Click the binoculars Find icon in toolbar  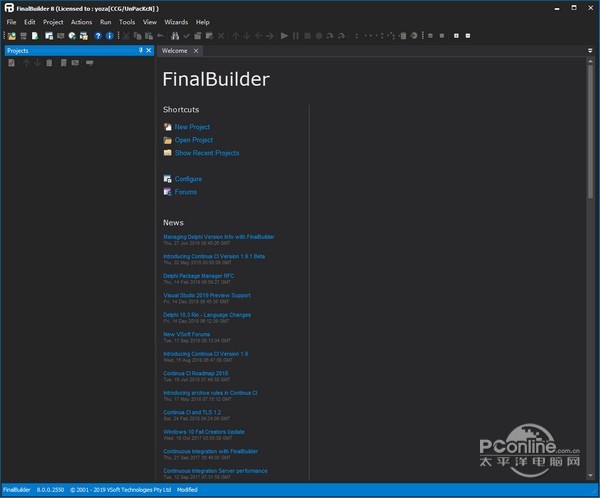[x=173, y=36]
